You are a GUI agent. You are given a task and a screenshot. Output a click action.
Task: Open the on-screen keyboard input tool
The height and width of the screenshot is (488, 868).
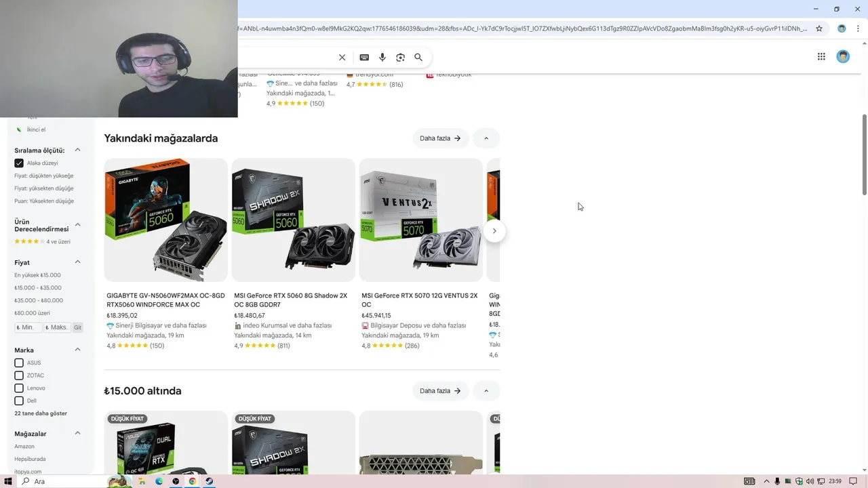364,58
